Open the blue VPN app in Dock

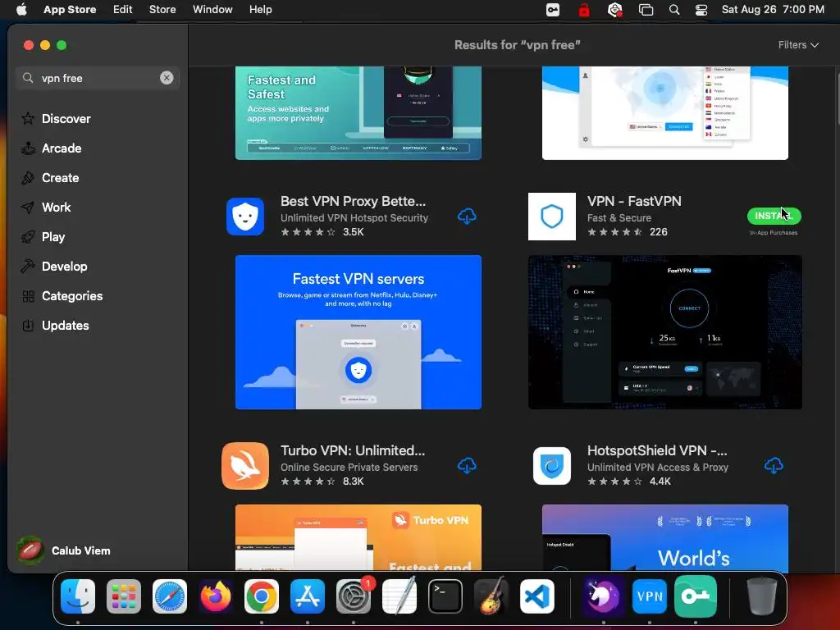click(650, 596)
